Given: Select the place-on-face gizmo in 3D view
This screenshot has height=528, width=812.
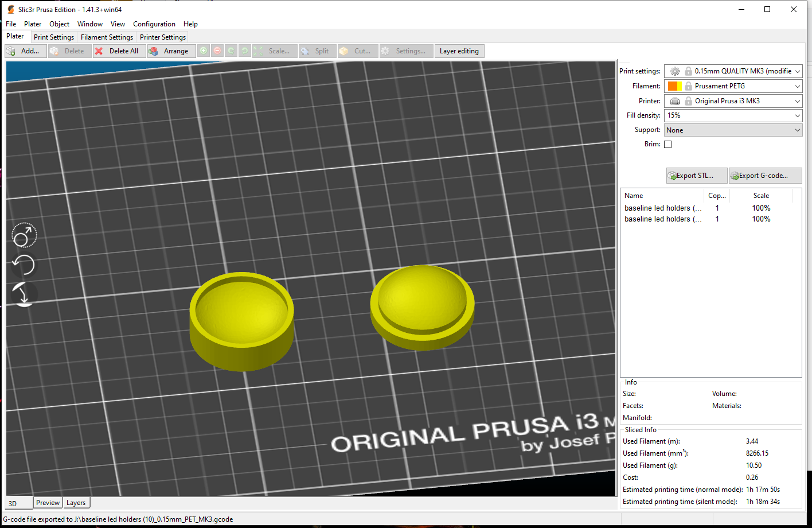Looking at the screenshot, I should (24, 294).
